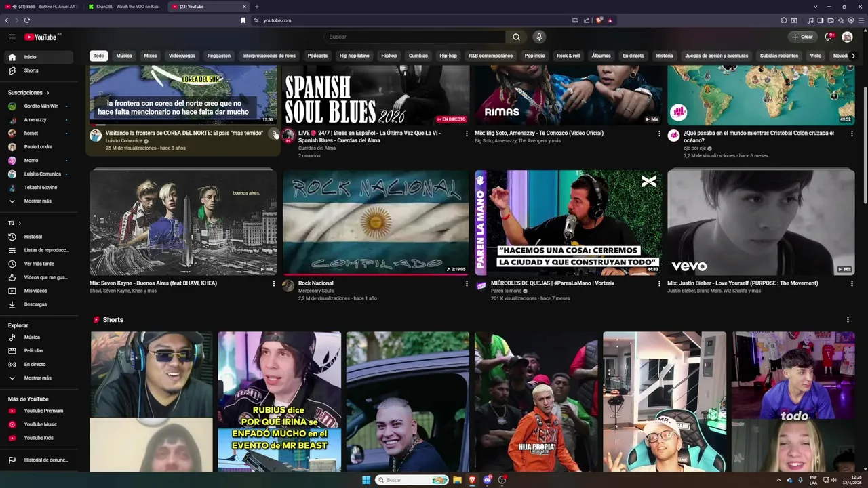Show more filter chips with right arrow

click(853, 56)
